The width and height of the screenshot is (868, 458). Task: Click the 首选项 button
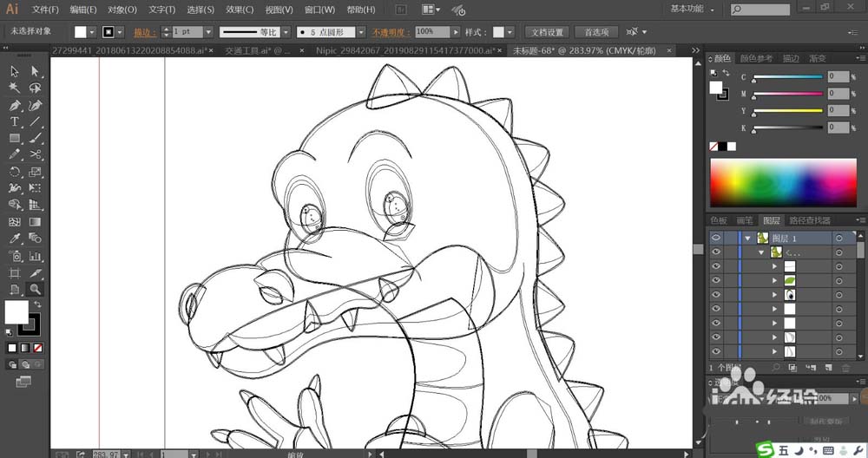pyautogui.click(x=596, y=32)
